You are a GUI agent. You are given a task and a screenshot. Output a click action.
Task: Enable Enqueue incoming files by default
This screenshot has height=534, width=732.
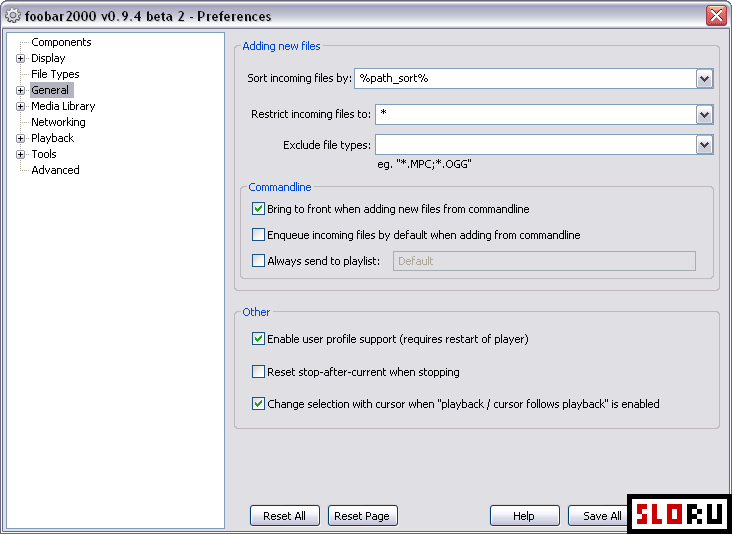coord(258,234)
